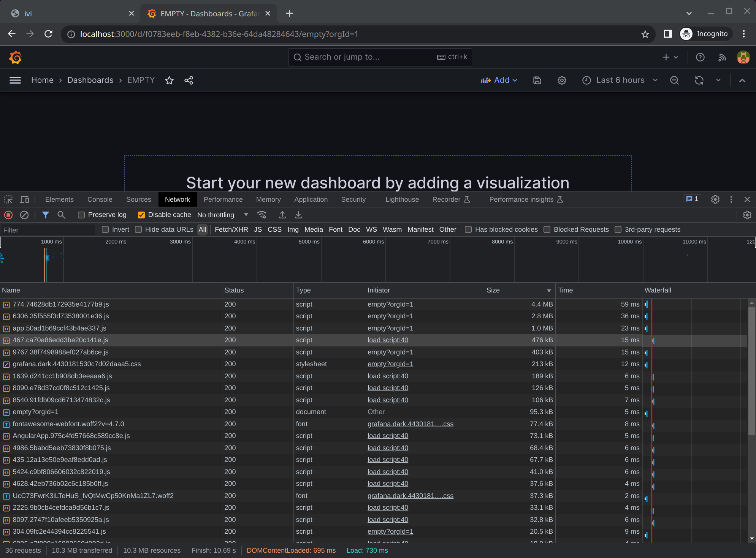Open DevTools three-dot menu
756x558 pixels.
(x=731, y=199)
